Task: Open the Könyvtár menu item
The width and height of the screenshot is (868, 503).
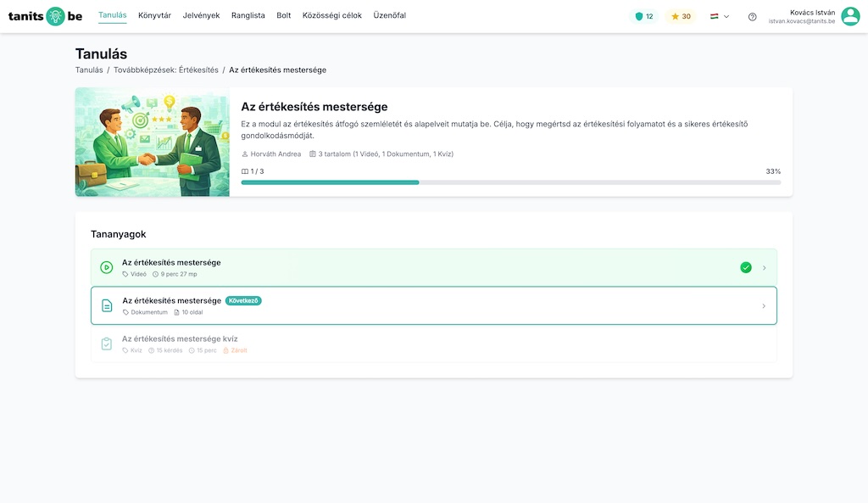Action: click(154, 15)
